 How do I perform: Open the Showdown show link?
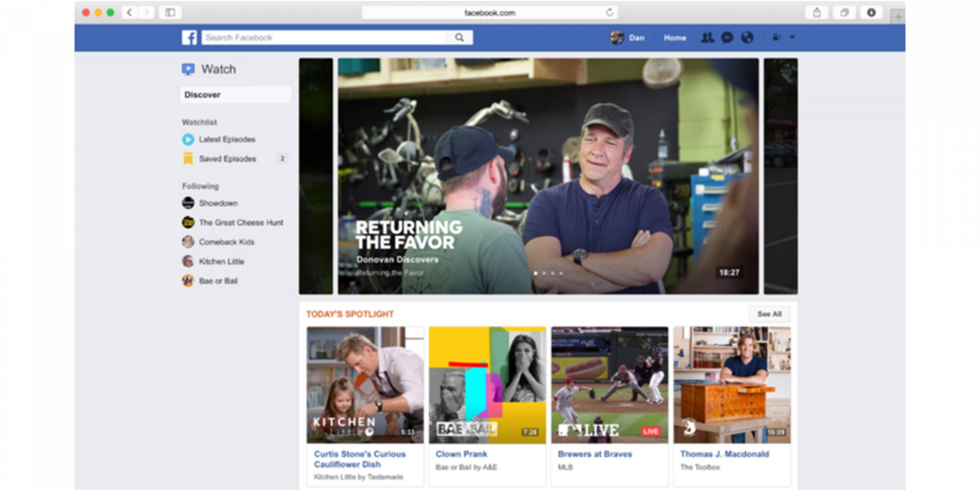pos(218,203)
